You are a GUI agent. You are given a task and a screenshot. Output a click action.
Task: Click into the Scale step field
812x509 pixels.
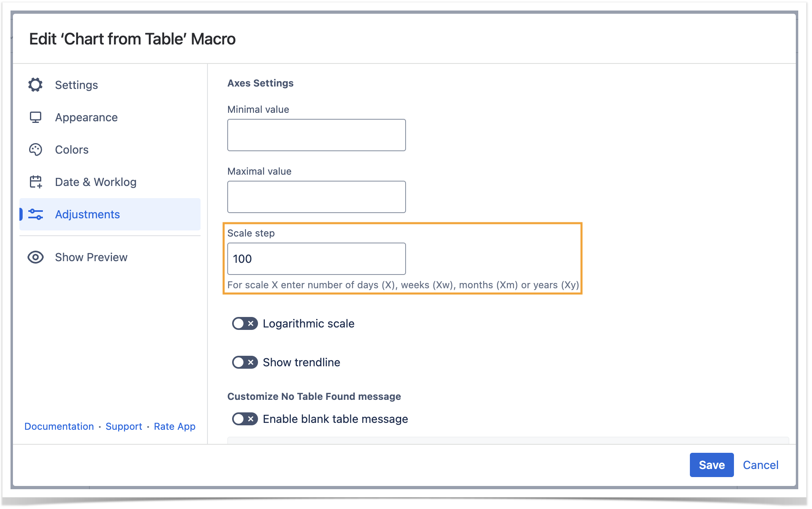click(x=316, y=259)
